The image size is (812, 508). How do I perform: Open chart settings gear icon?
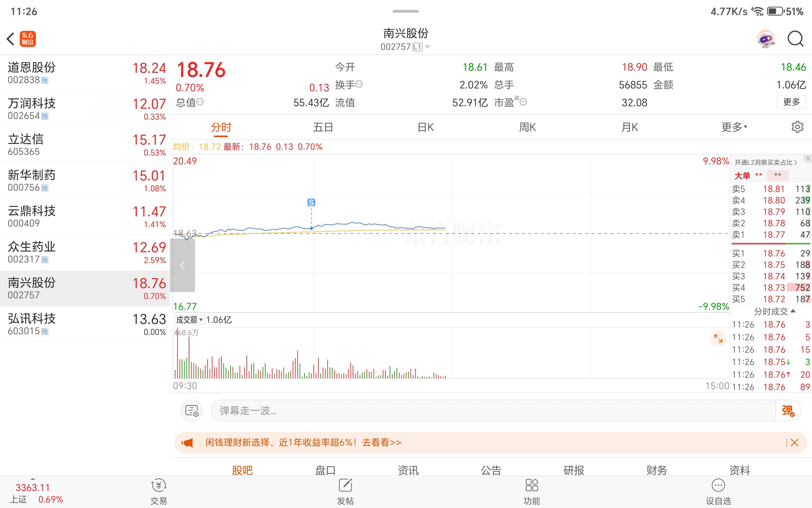click(797, 127)
